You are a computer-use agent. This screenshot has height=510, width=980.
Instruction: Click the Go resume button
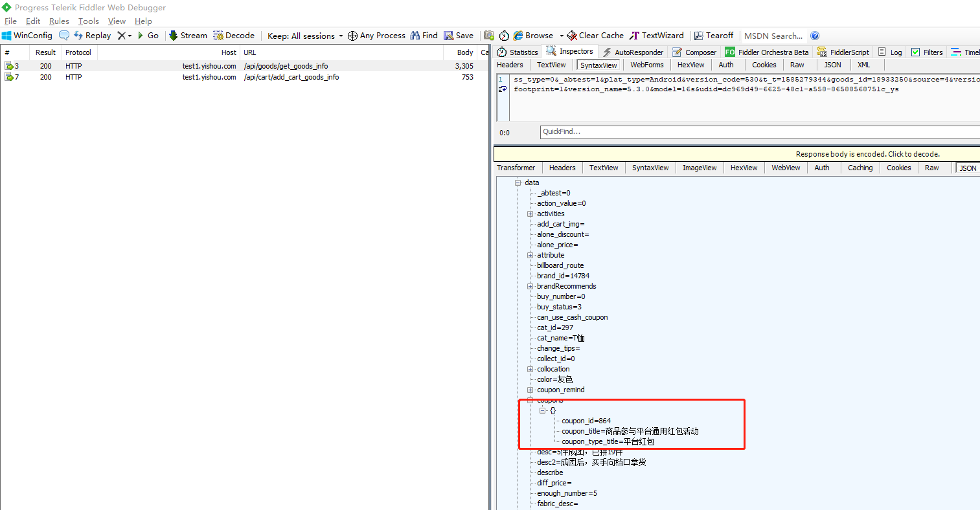point(148,36)
